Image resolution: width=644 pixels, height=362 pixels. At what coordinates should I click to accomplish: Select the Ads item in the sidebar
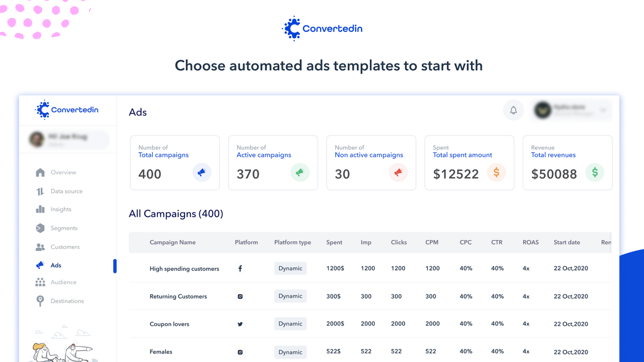click(48, 265)
